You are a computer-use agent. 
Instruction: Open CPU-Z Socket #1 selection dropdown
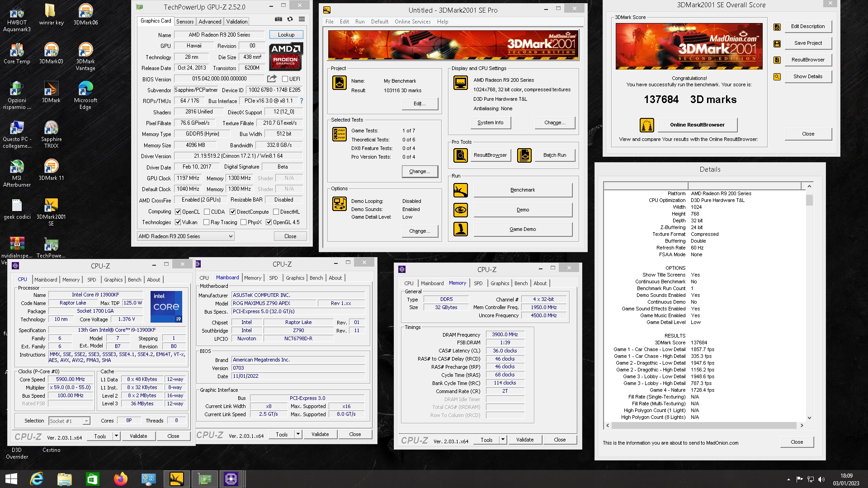click(69, 421)
